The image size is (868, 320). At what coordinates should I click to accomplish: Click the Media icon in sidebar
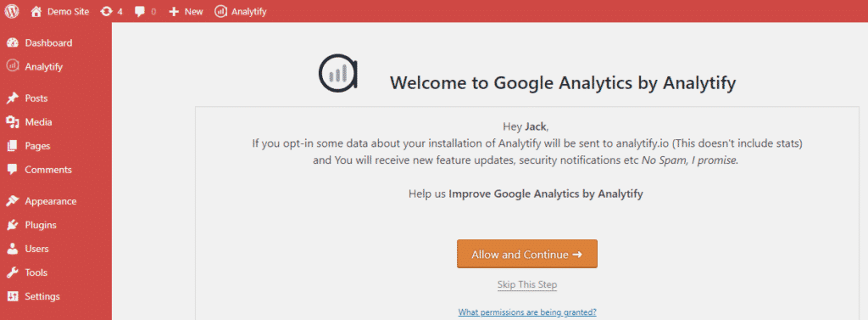click(x=12, y=122)
